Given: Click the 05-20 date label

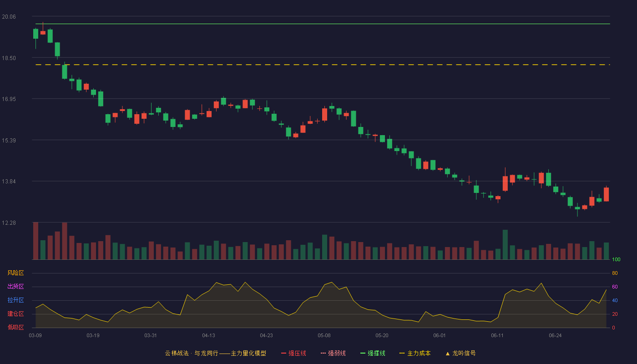Looking at the screenshot, I should click(x=382, y=335).
